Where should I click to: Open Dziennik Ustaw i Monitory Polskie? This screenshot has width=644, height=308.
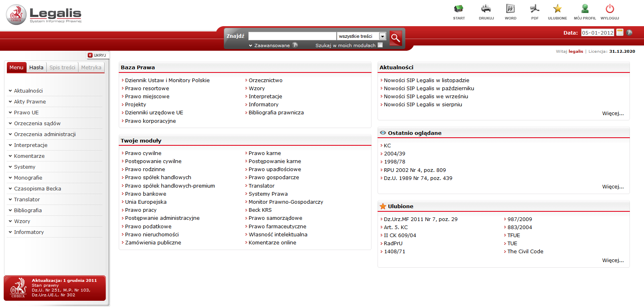click(167, 81)
